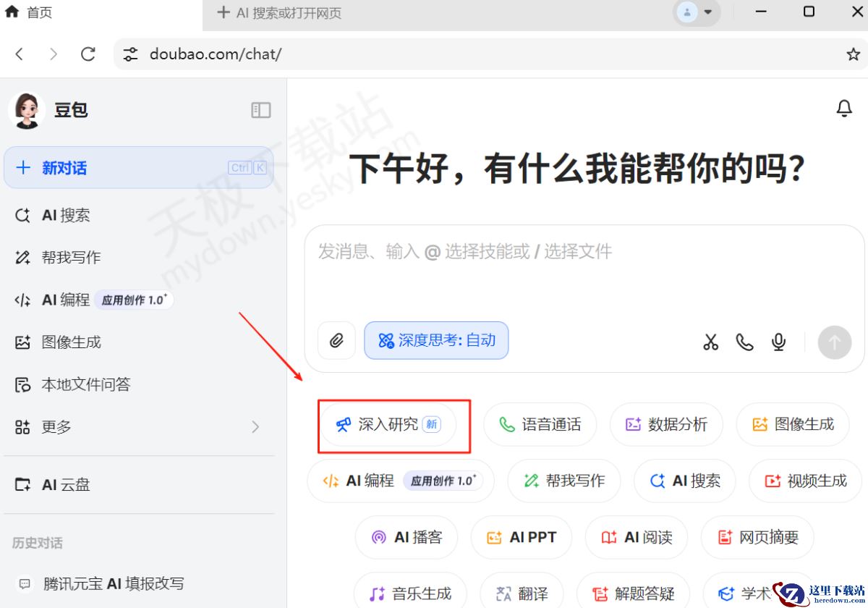Open AI 云盘 in the sidebar
The image size is (868, 608).
139,485
